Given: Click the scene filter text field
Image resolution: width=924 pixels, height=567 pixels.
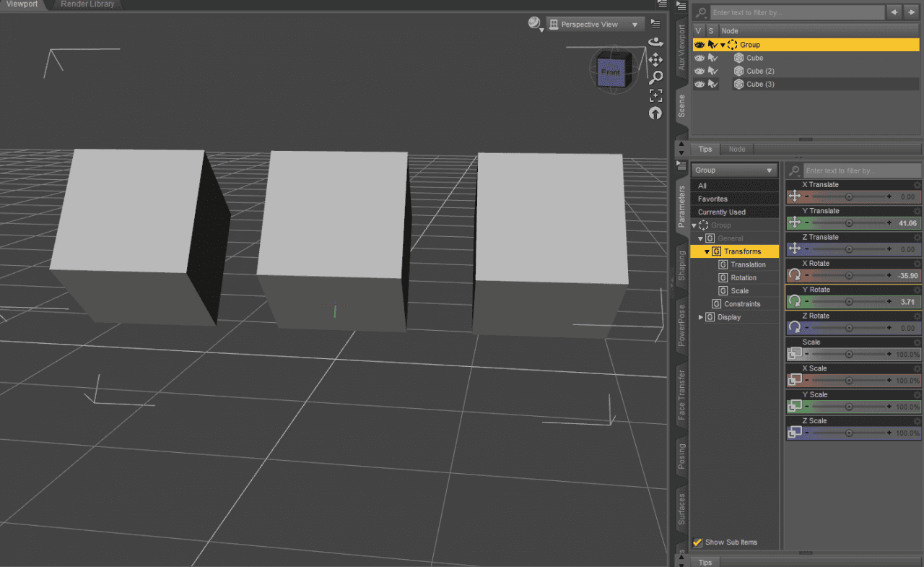Looking at the screenshot, I should [794, 12].
